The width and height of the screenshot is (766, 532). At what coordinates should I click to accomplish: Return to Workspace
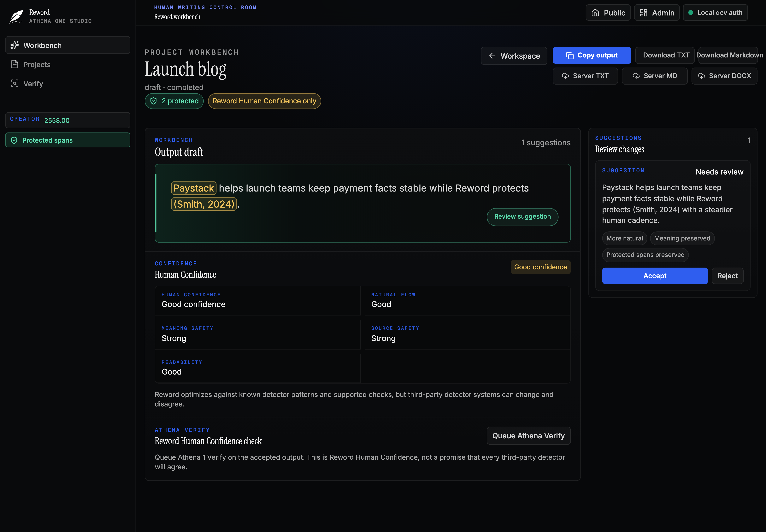pos(514,56)
